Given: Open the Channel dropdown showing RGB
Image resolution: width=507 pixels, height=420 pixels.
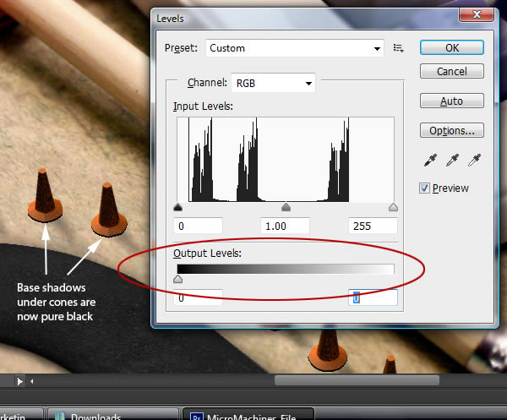Looking at the screenshot, I should pos(273,83).
